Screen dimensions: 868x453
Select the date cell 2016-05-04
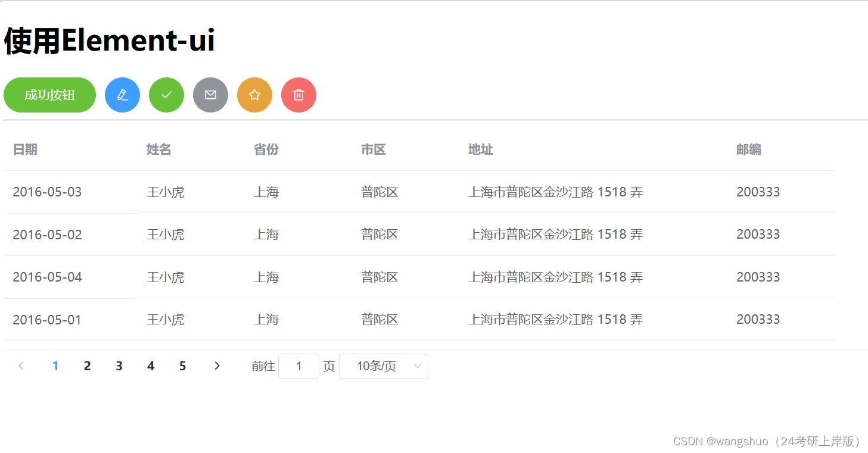tap(47, 277)
